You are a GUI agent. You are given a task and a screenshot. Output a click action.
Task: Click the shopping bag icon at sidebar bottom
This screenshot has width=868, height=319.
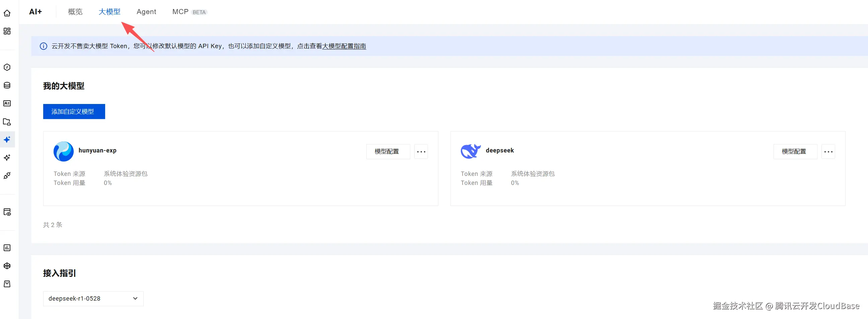pos(7,283)
